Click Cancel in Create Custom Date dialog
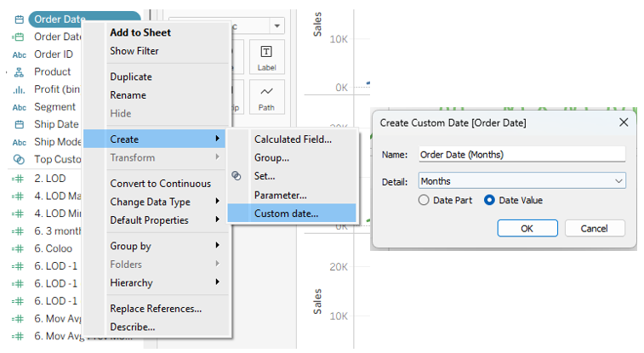This screenshot has width=644, height=353. [x=595, y=228]
